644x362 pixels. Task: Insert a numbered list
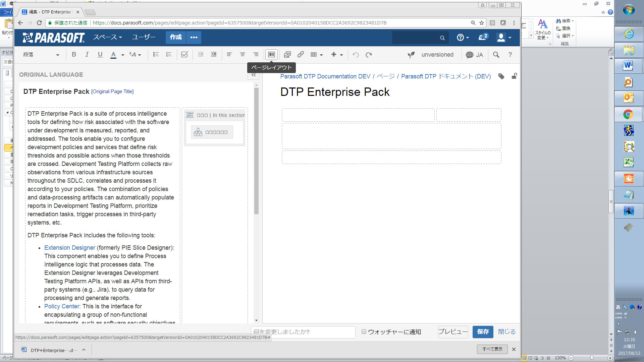[169, 55]
